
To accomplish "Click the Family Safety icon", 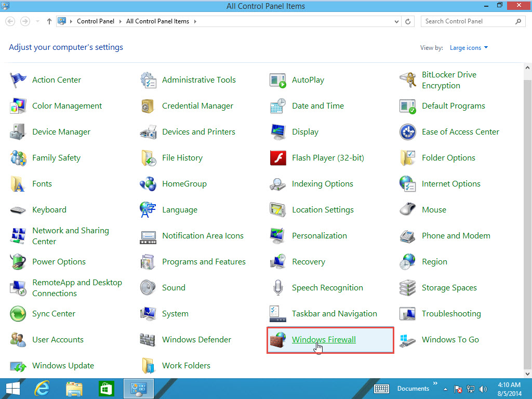I will point(18,158).
